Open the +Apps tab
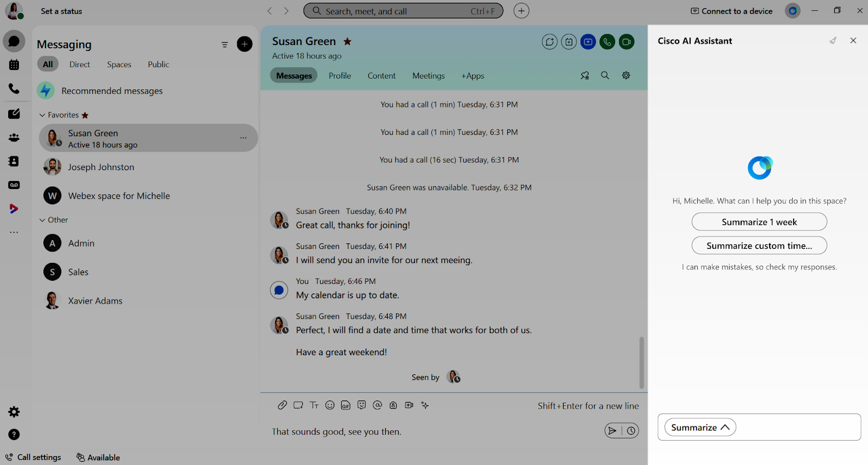Screen dimensions: 868x465 473,76
